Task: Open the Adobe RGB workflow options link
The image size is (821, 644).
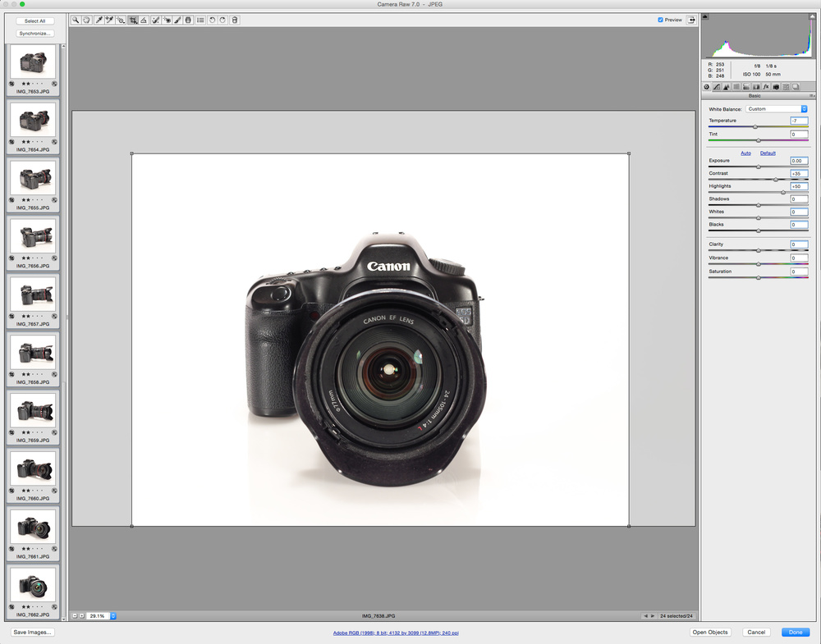Action: pos(395,633)
